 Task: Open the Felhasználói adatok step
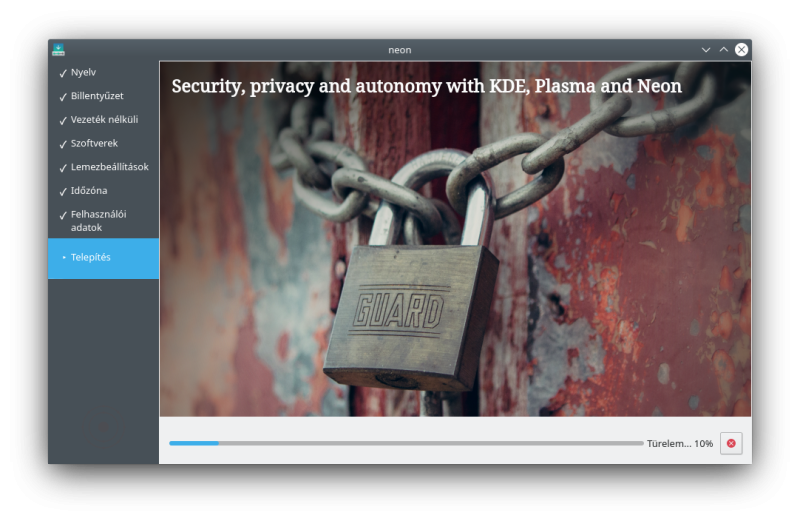pyautogui.click(x=104, y=220)
